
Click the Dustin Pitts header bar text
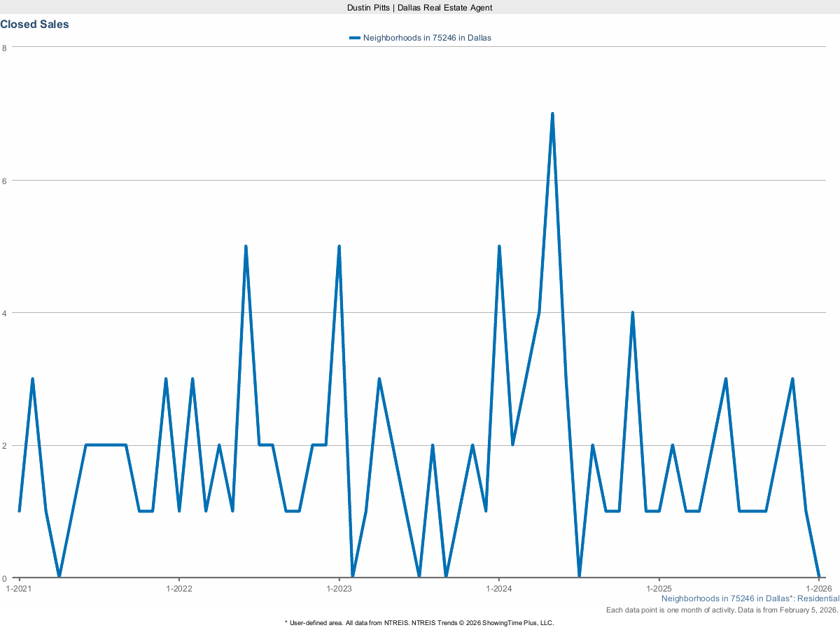point(420,7)
